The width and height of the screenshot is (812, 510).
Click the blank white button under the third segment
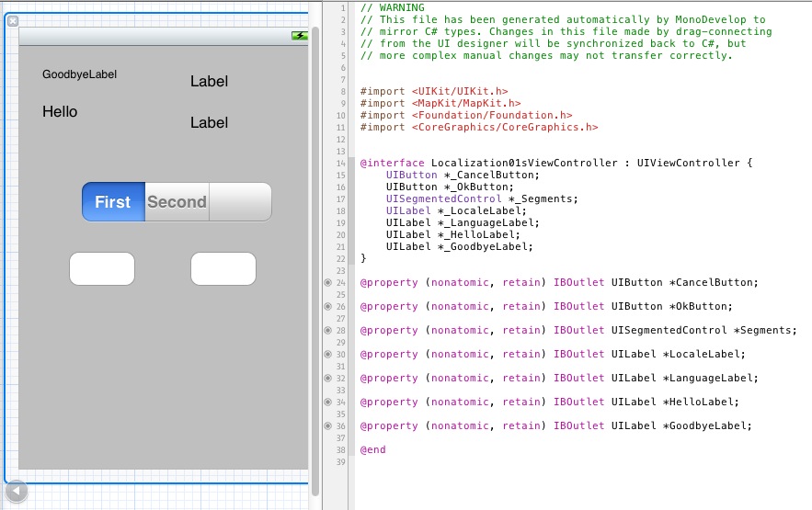click(x=223, y=269)
